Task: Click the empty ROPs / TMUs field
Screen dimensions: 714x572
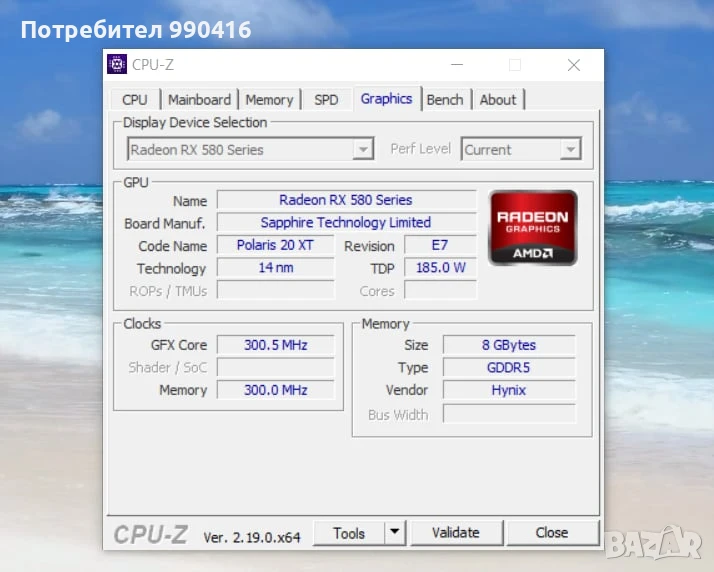Action: click(275, 290)
